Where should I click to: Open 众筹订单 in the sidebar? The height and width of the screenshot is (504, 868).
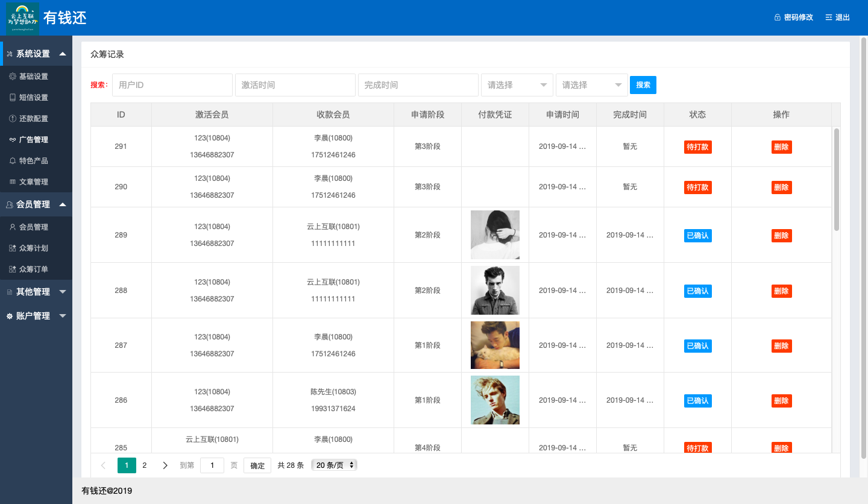pyautogui.click(x=34, y=269)
